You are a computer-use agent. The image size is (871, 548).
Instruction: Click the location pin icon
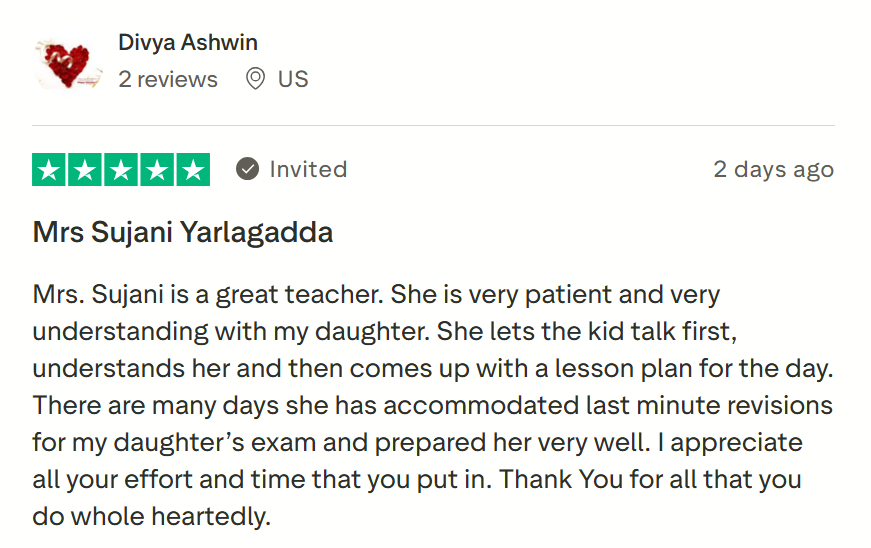click(x=256, y=79)
